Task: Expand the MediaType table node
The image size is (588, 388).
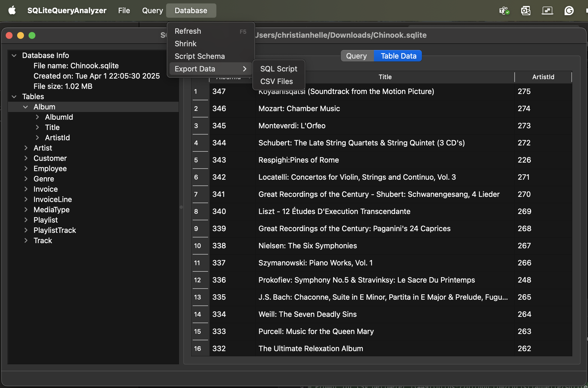Action: tap(26, 210)
